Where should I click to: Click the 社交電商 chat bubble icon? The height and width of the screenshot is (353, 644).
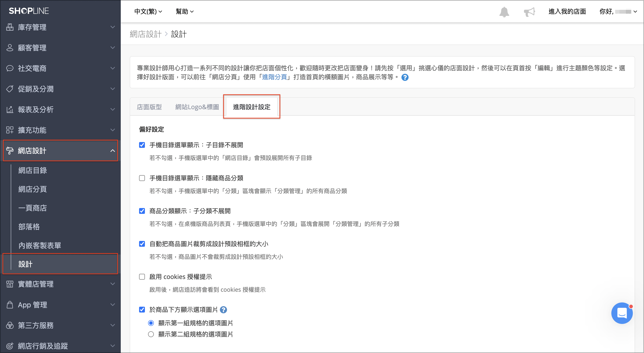click(10, 68)
